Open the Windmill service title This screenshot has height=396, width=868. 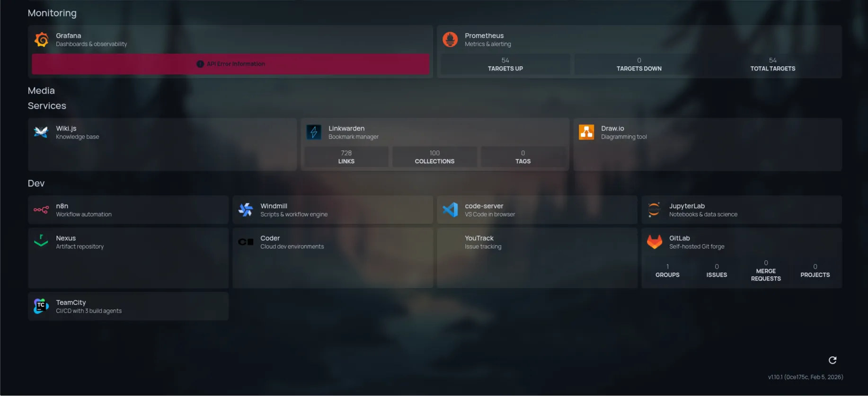pos(274,206)
